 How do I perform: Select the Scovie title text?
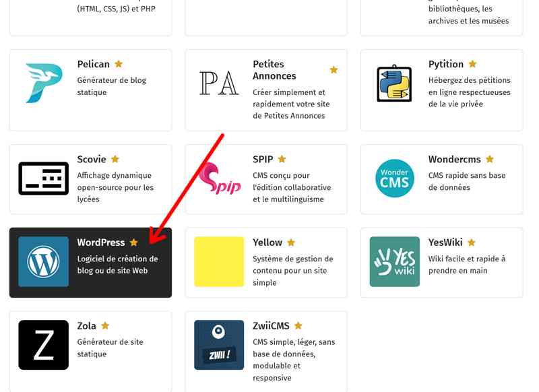(x=92, y=160)
